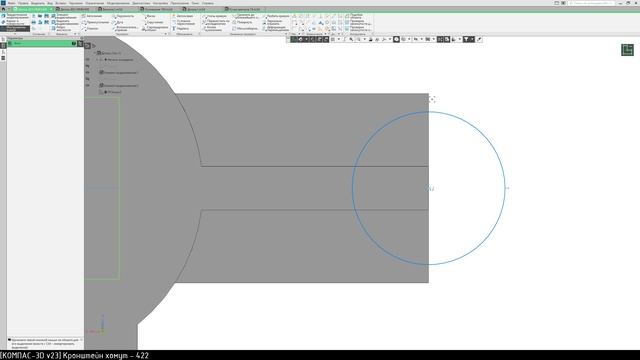
Task: Open the Черчение menu
Action: pyautogui.click(x=76, y=3)
